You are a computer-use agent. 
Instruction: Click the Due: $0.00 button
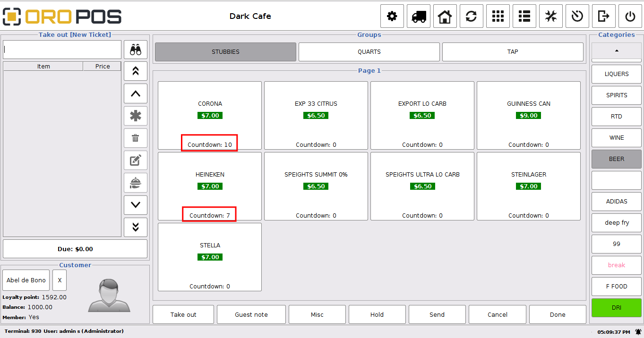(x=75, y=249)
